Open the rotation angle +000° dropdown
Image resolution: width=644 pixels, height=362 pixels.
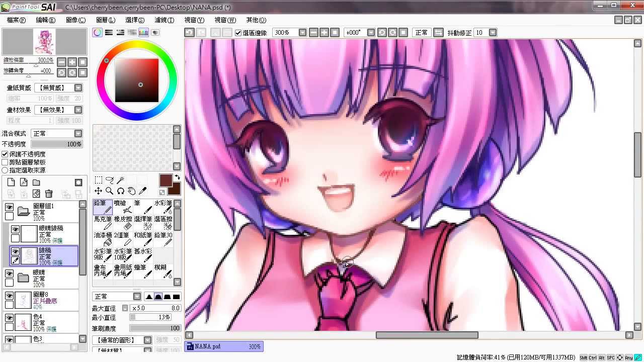(x=371, y=33)
